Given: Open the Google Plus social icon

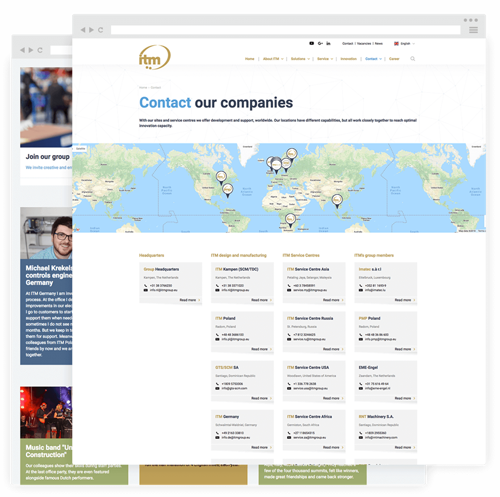Looking at the screenshot, I should pos(320,43).
